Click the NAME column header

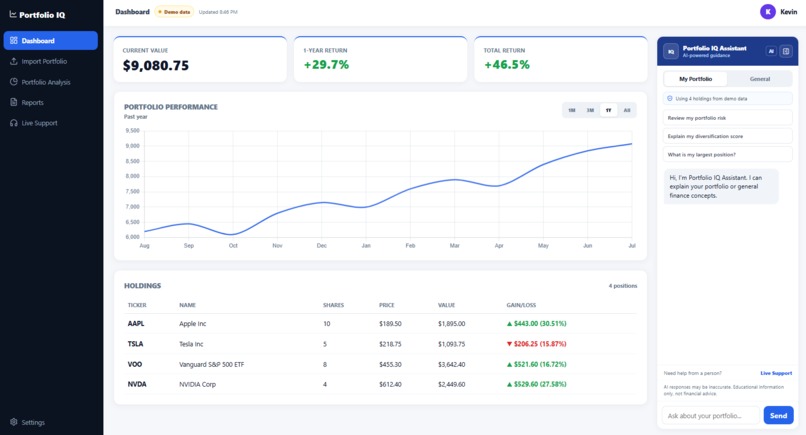point(188,305)
